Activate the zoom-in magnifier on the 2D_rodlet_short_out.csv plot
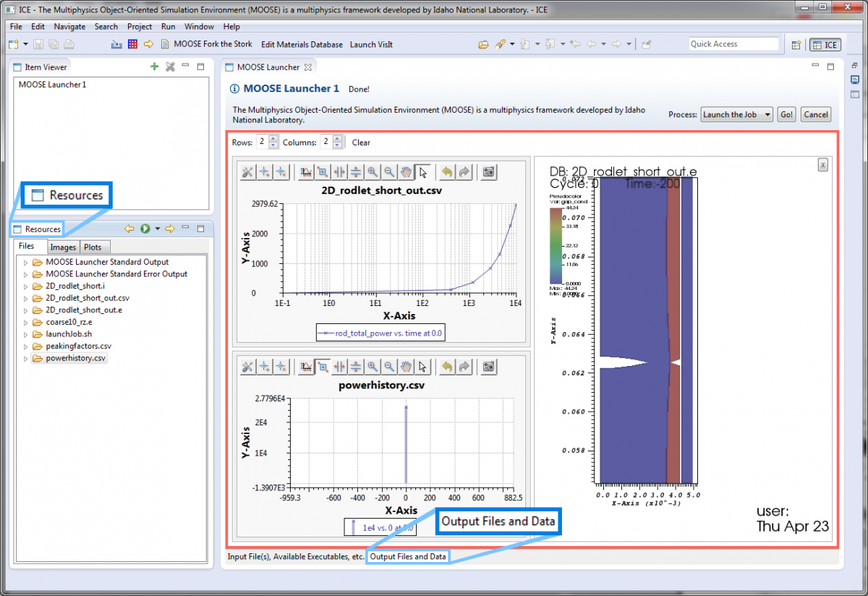 click(x=373, y=172)
